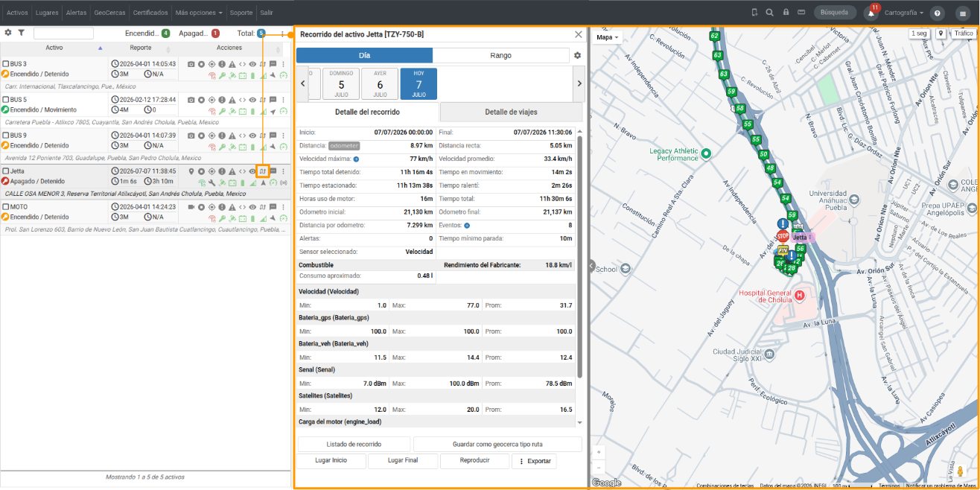The width and height of the screenshot is (980, 490).
Task: Click the asset search input field
Action: [63, 34]
